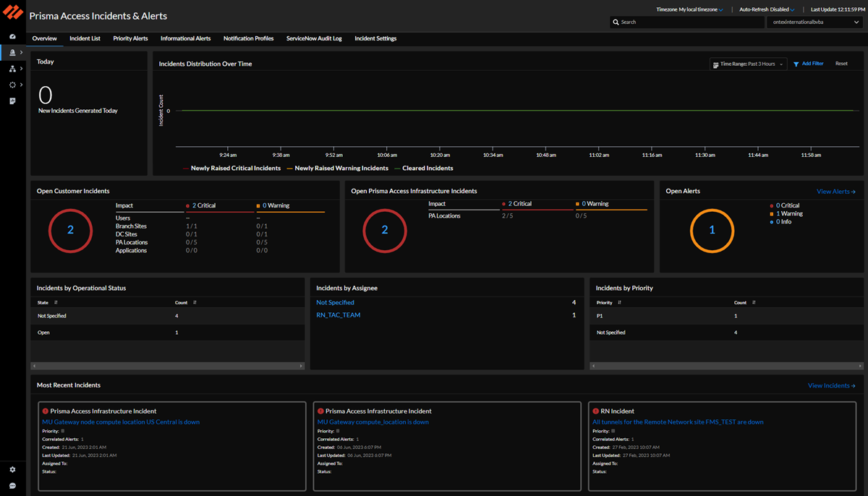This screenshot has height=496, width=868.
Task: Click the chat feedback bubble icon
Action: pos(12,485)
